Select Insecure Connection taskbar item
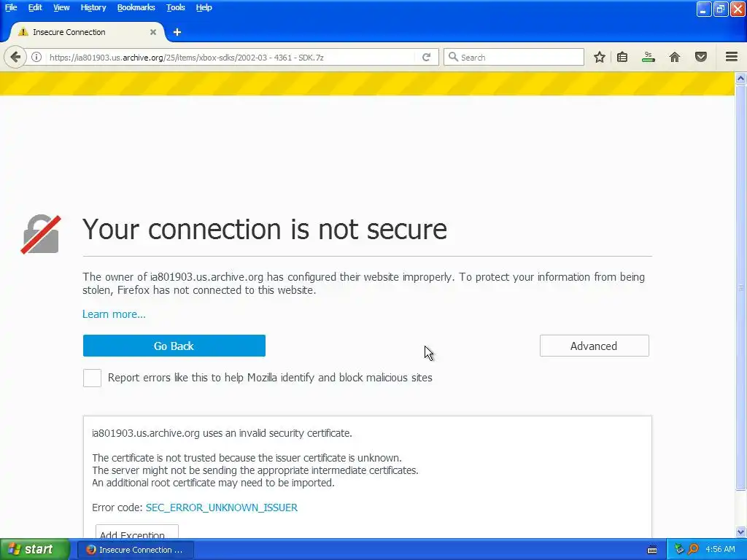The height and width of the screenshot is (560, 747). pyautogui.click(x=136, y=550)
